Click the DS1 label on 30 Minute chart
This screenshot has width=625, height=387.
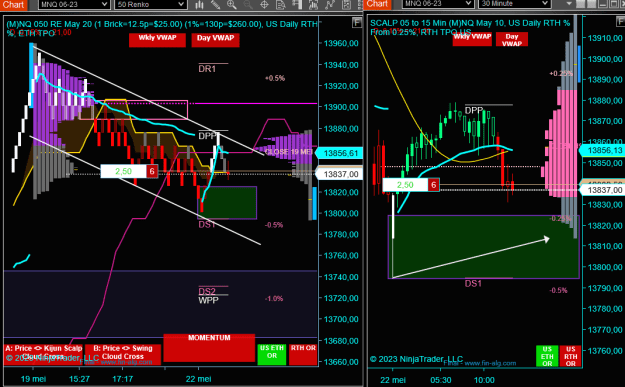473,284
